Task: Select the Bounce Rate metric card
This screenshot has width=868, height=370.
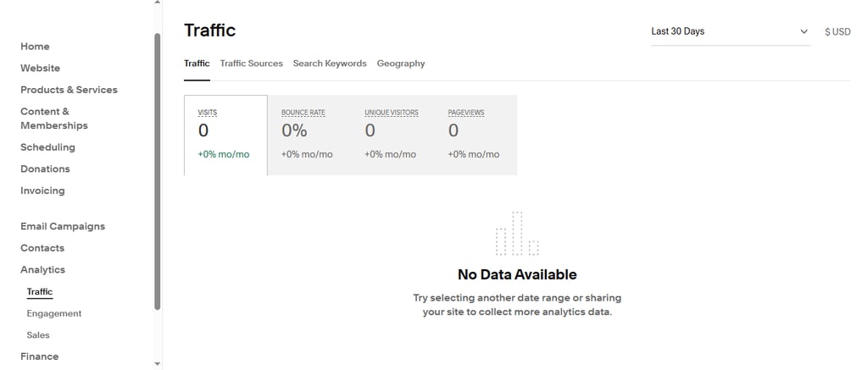Action: [x=309, y=135]
